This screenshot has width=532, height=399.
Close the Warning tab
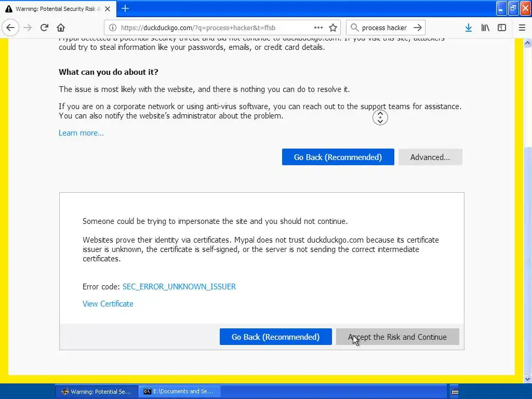point(108,9)
